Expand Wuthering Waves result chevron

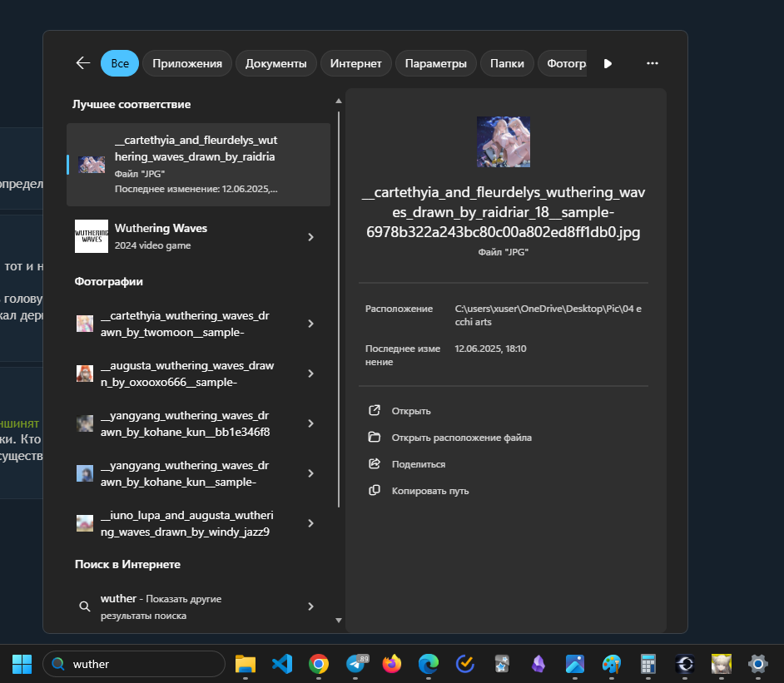click(310, 237)
